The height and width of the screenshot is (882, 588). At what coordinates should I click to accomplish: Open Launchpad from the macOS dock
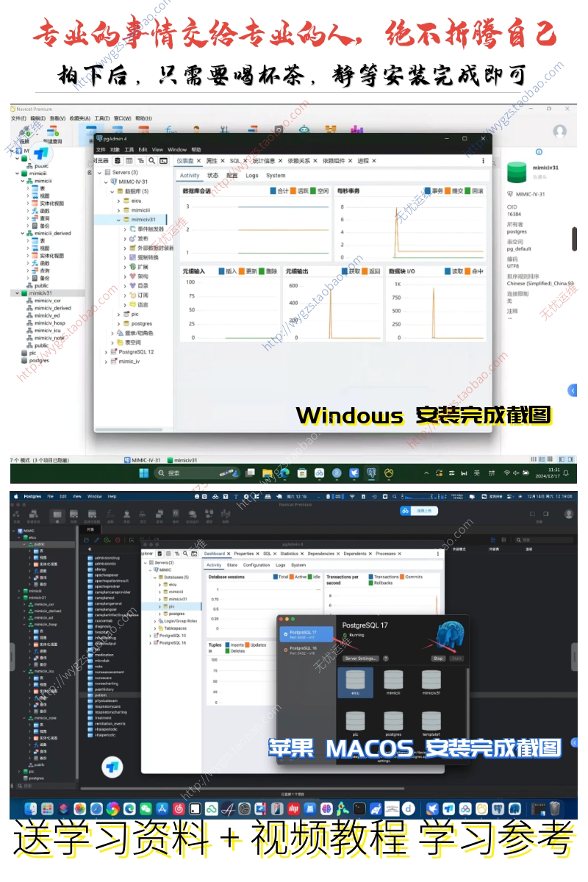pyautogui.click(x=47, y=808)
